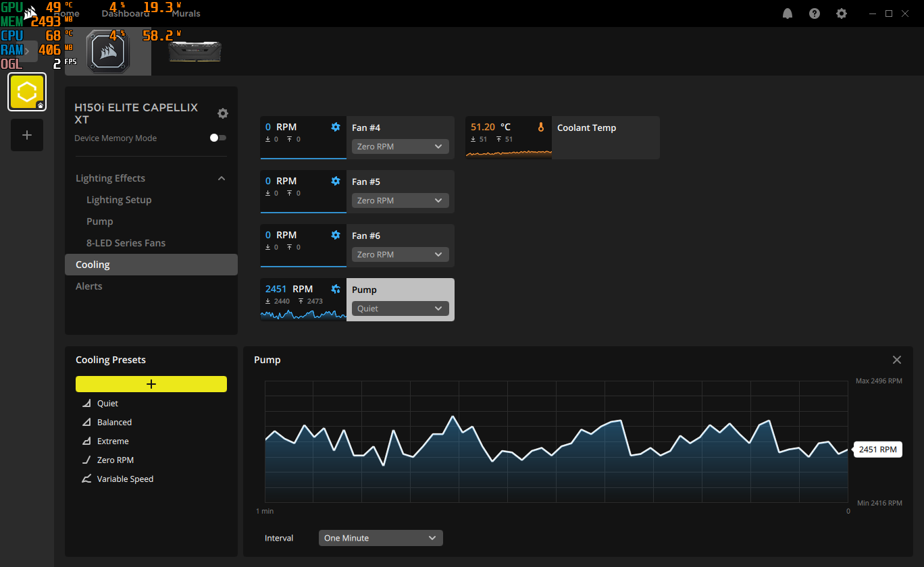This screenshot has width=924, height=567.
Task: Click the 51.20 °C coolant reading
Action: (x=491, y=127)
